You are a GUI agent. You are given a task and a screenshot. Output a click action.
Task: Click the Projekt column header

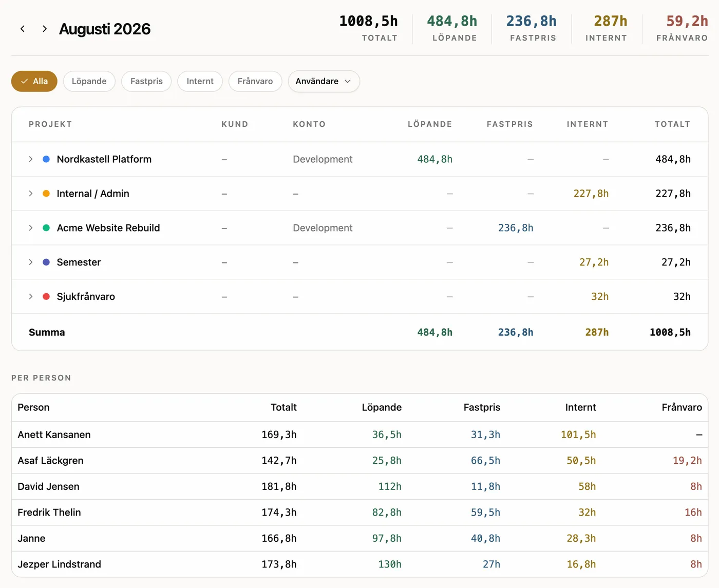(x=50, y=124)
